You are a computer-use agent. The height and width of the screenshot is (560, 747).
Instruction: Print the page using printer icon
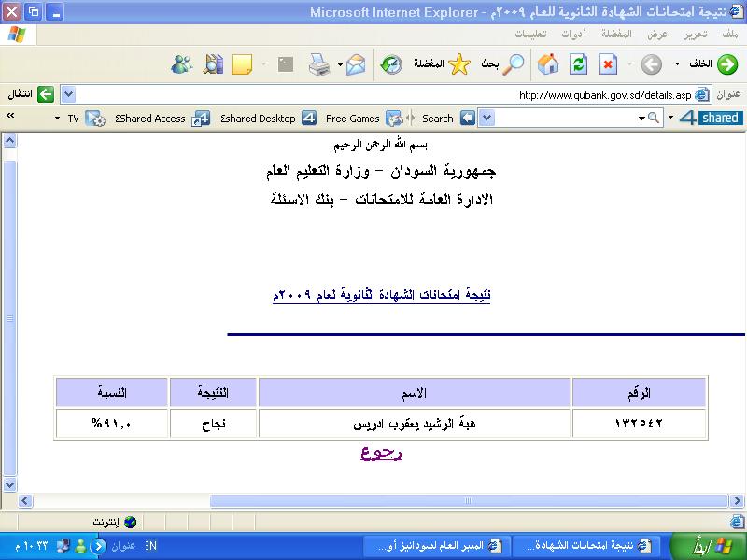pyautogui.click(x=318, y=64)
